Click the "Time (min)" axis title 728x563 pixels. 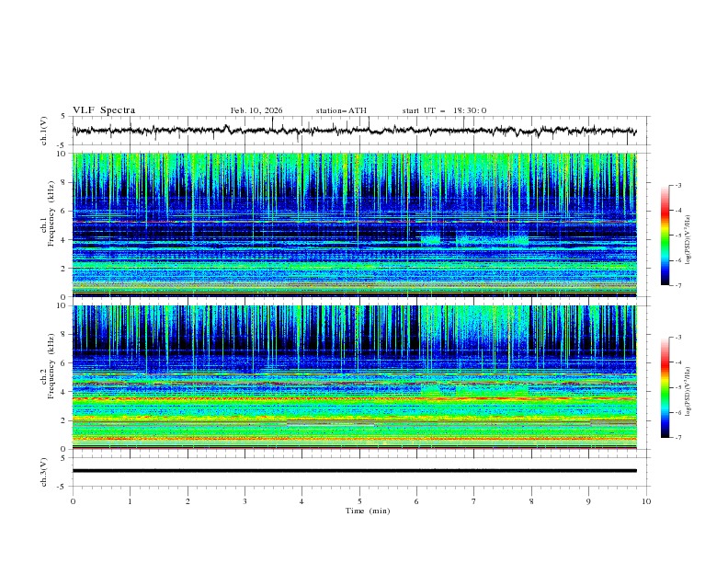368,511
